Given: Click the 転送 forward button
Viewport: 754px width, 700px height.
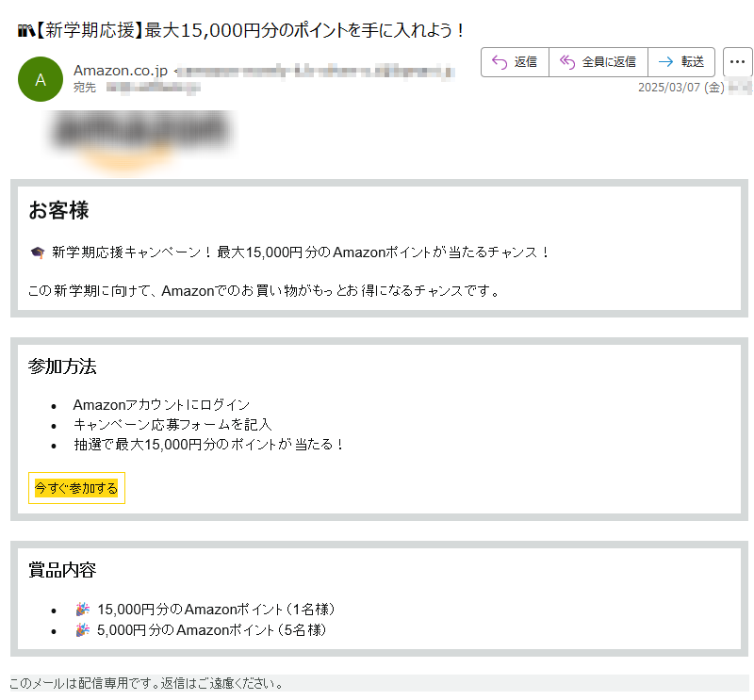Looking at the screenshot, I should (x=681, y=62).
